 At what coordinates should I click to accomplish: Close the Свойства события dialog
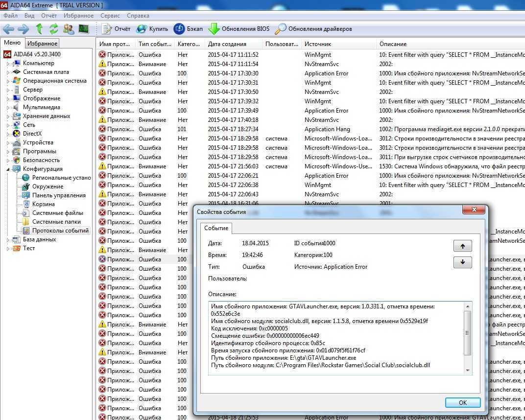click(474, 210)
